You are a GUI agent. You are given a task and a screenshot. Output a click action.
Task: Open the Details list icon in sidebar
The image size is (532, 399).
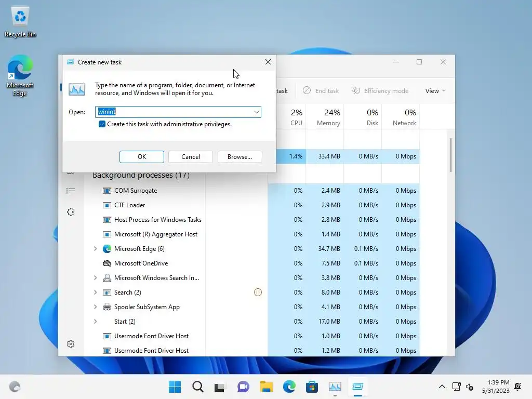71,191
